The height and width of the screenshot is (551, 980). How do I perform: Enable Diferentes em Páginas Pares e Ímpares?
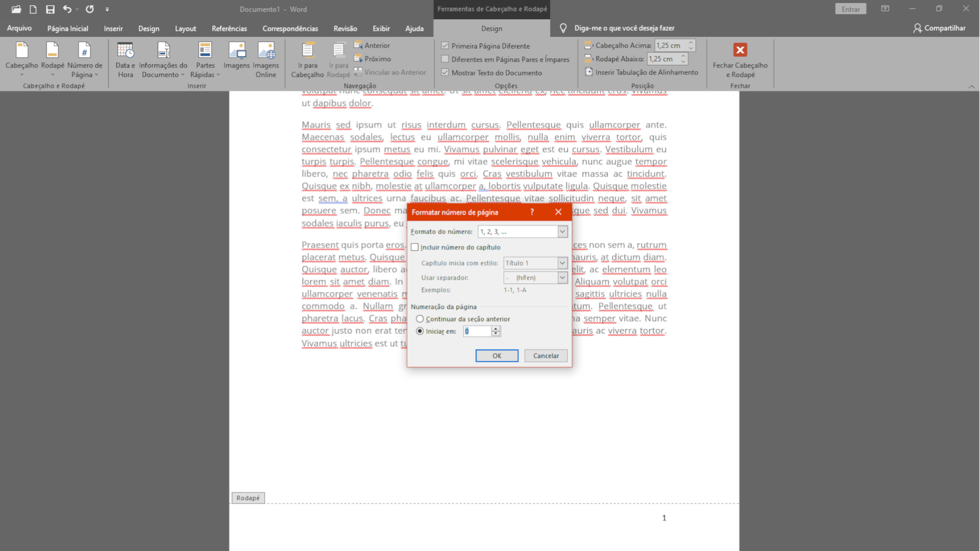click(x=445, y=59)
